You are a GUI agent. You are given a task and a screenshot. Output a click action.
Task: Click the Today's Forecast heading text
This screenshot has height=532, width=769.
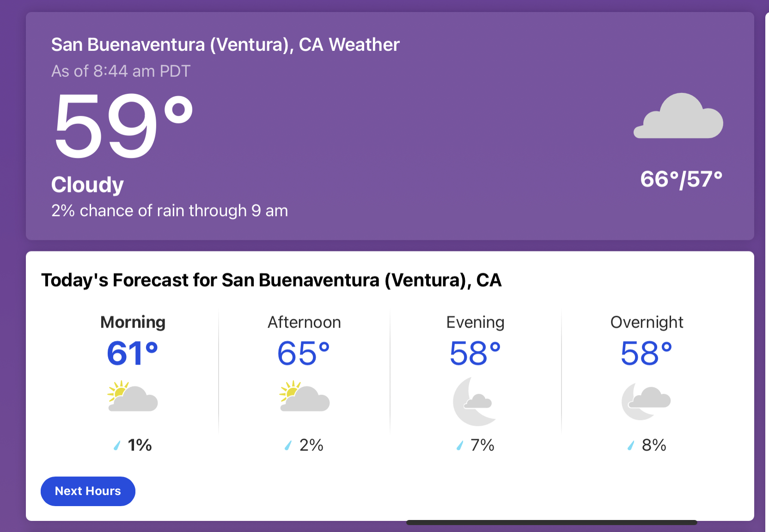pos(271,280)
